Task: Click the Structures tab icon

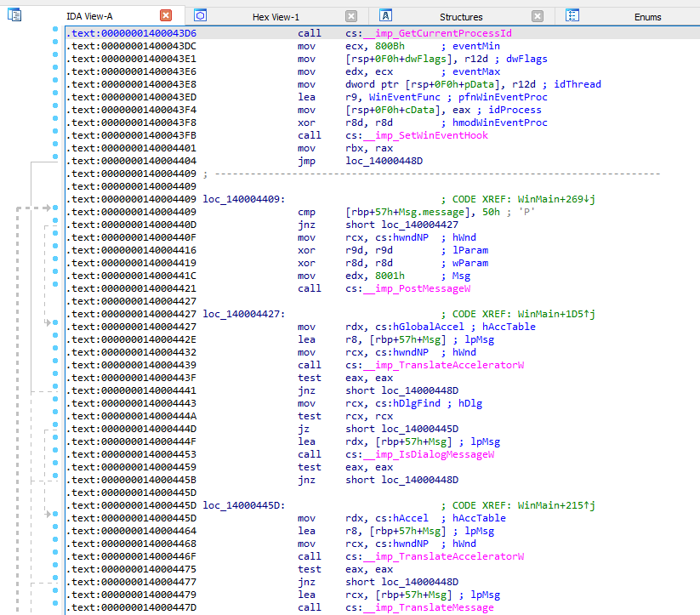Action: pos(385,15)
